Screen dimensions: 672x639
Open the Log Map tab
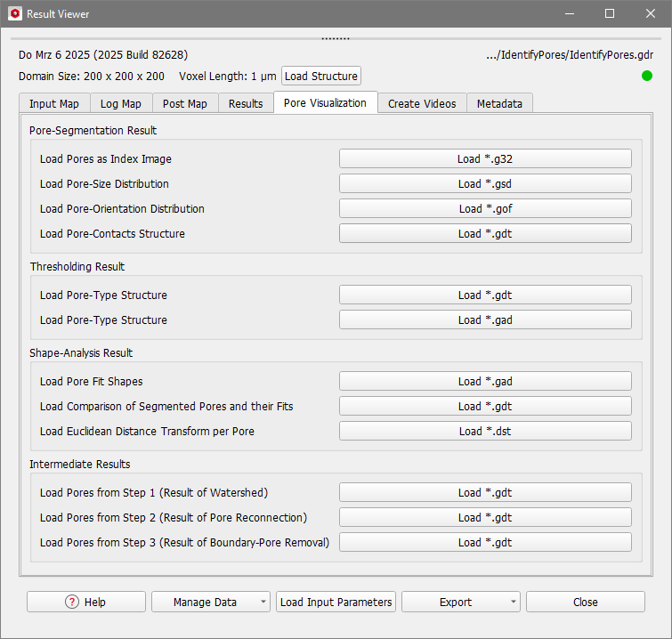click(x=120, y=103)
